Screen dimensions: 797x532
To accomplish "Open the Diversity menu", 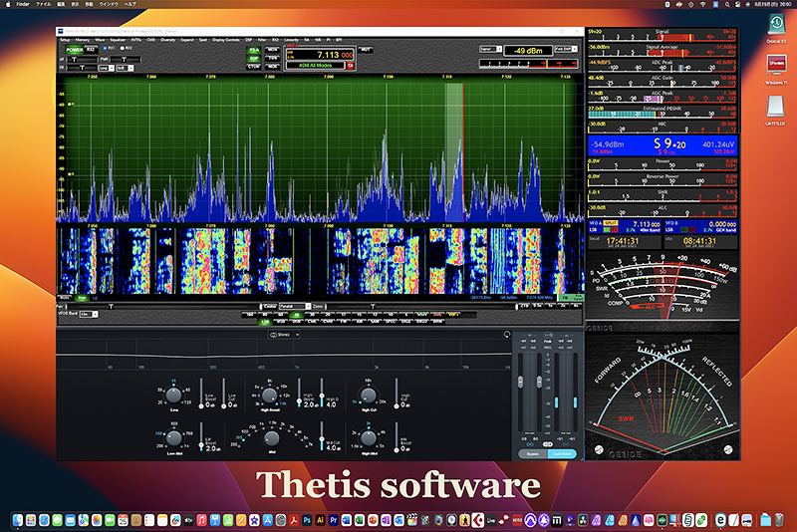I will (167, 40).
